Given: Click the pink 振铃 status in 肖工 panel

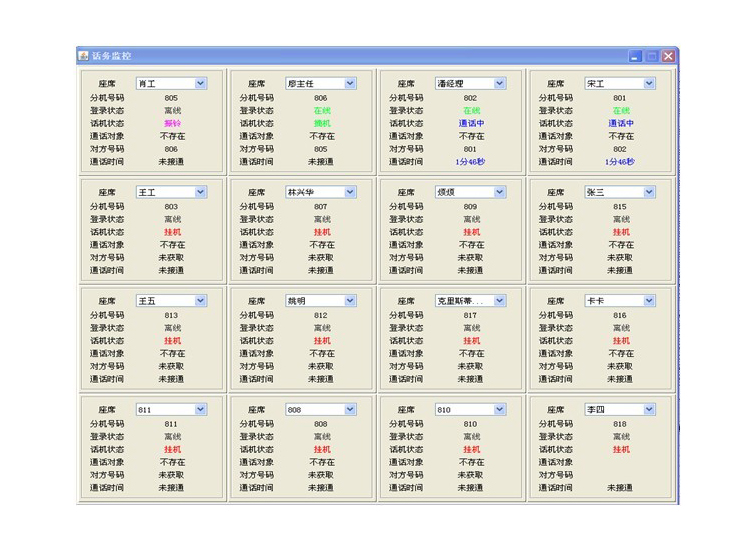Looking at the screenshot, I should pyautogui.click(x=172, y=123).
